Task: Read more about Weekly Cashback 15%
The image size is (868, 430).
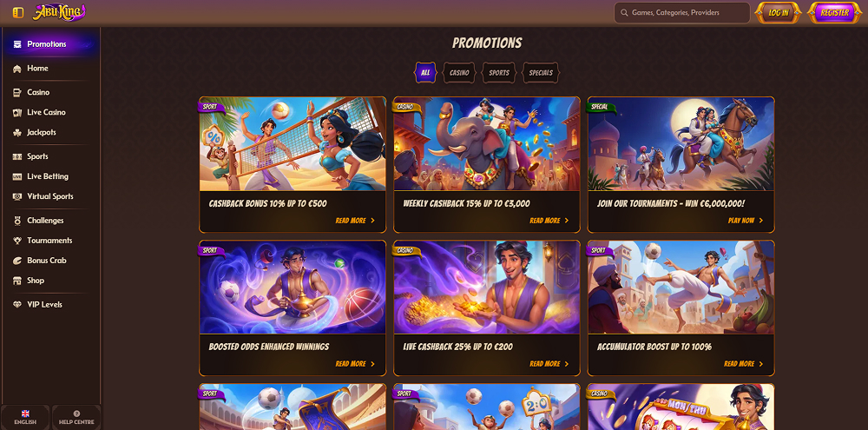Action: (x=549, y=221)
